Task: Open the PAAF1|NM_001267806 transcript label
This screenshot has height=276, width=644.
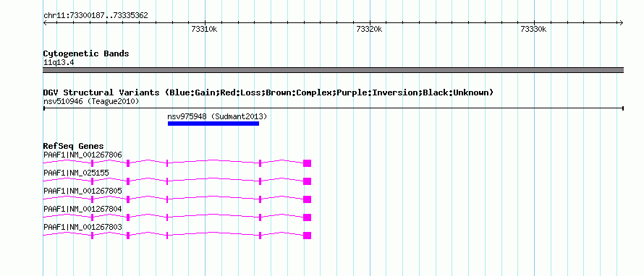Action: click(82, 155)
